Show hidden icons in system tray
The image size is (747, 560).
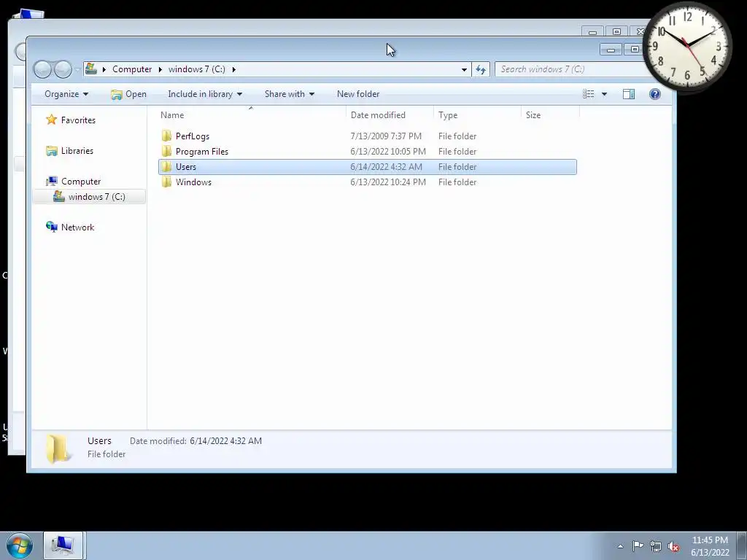[620, 546]
